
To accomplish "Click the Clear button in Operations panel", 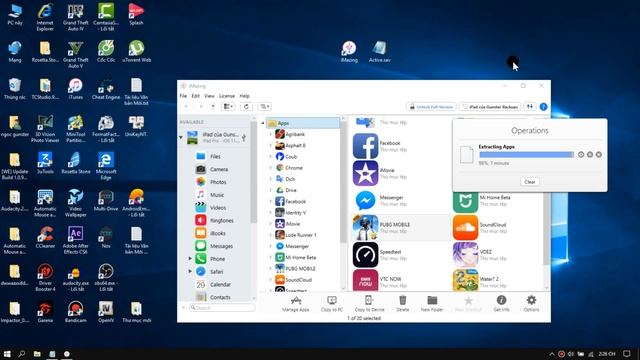I will pos(530,182).
